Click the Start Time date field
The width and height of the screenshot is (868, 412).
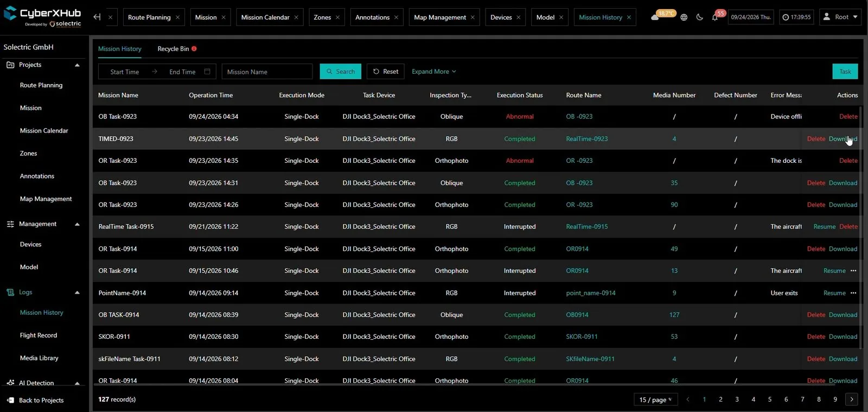click(x=124, y=72)
